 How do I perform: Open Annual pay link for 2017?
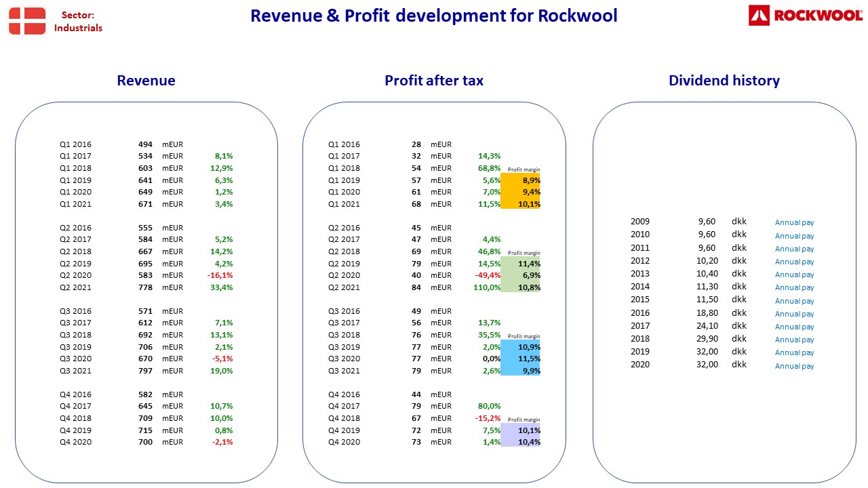(x=794, y=327)
